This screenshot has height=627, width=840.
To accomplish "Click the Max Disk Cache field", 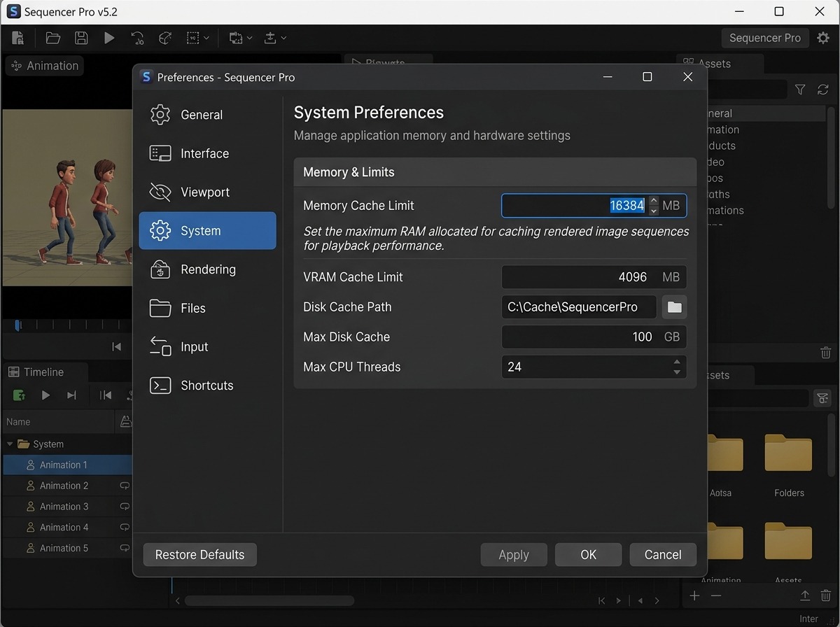I will [594, 337].
